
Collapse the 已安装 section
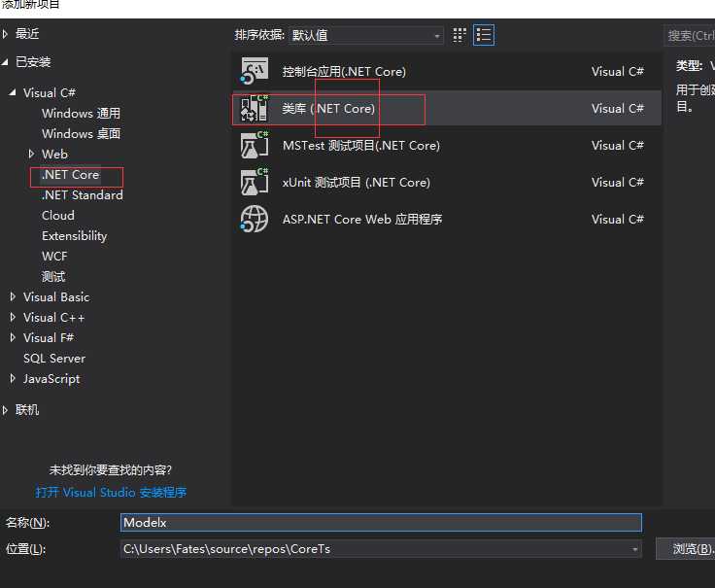pos(5,62)
